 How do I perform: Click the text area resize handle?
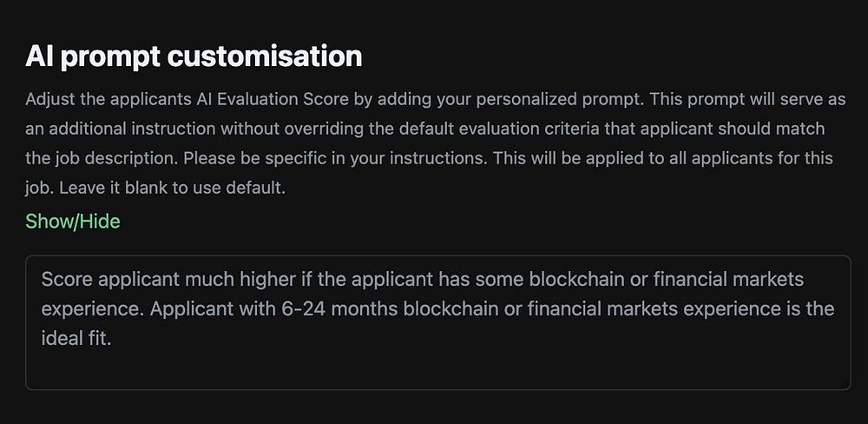click(x=845, y=383)
